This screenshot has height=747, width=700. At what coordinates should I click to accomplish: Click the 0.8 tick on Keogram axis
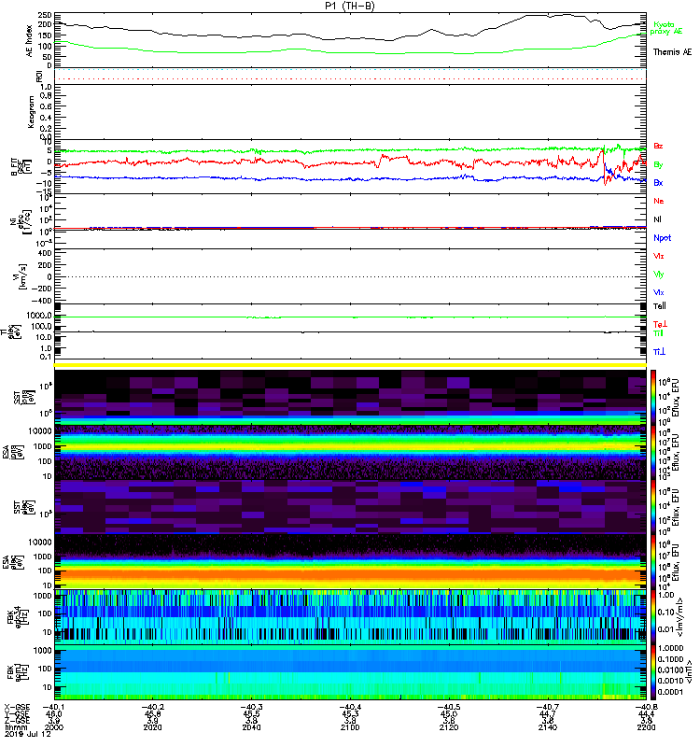click(x=46, y=96)
